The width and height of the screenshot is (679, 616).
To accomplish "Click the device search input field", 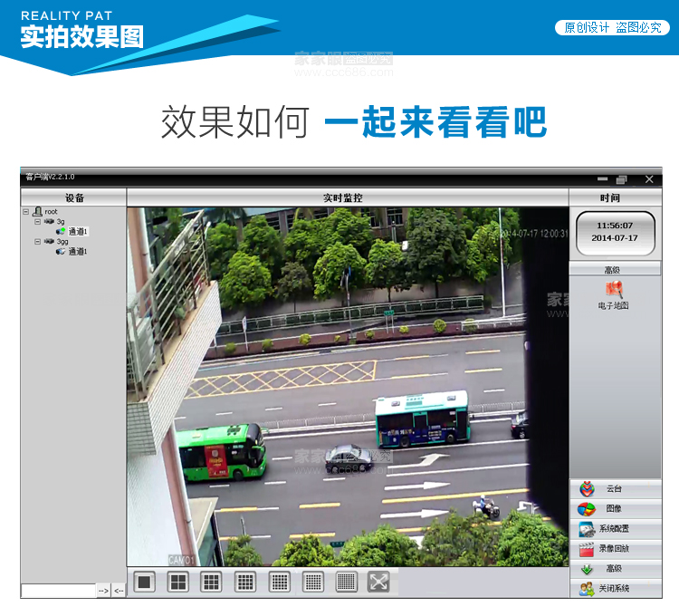I will (58, 591).
